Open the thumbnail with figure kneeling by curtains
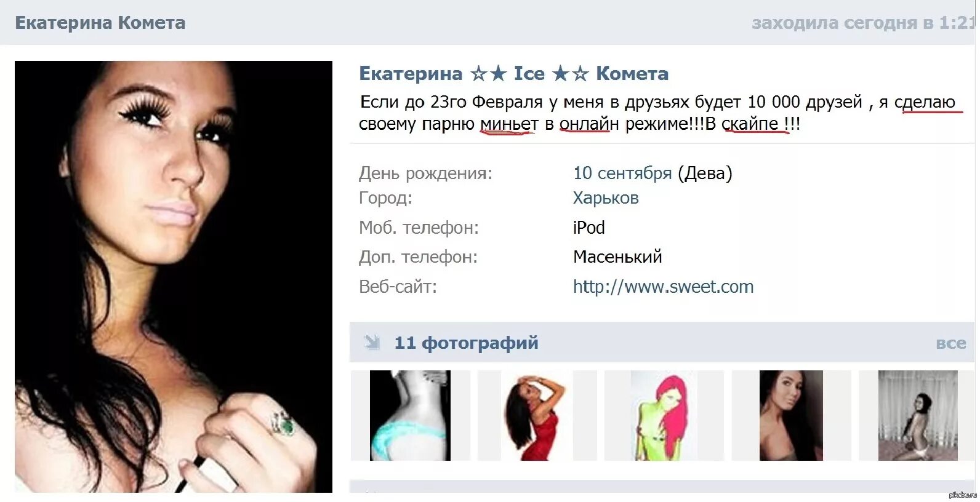 click(x=918, y=415)
